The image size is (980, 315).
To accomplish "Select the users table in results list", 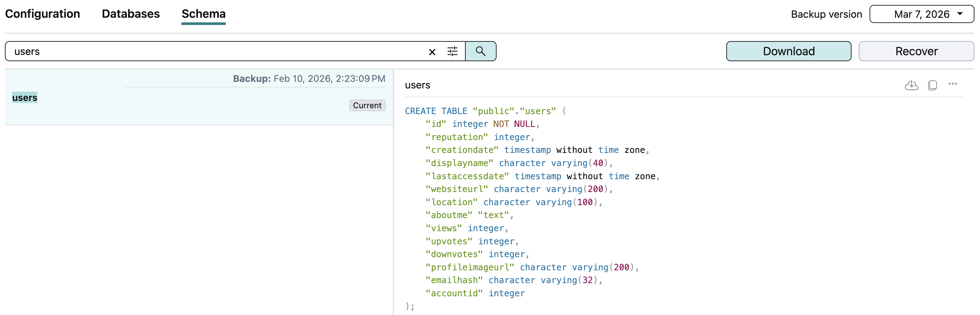I will (25, 98).
